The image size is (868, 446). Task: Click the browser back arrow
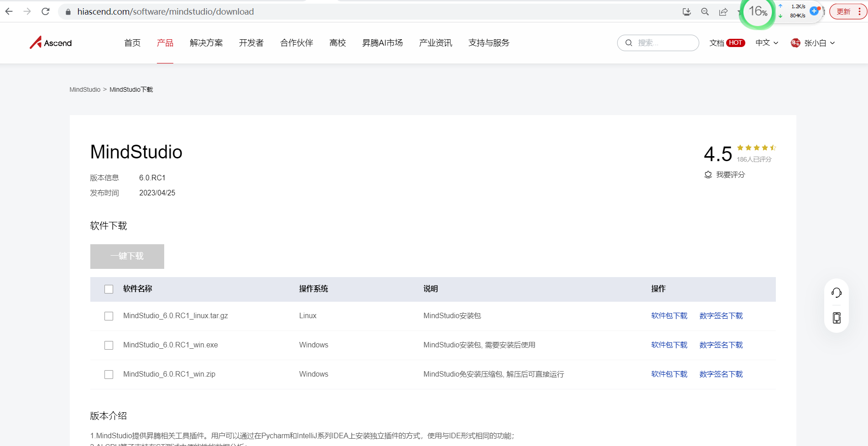pos(9,11)
